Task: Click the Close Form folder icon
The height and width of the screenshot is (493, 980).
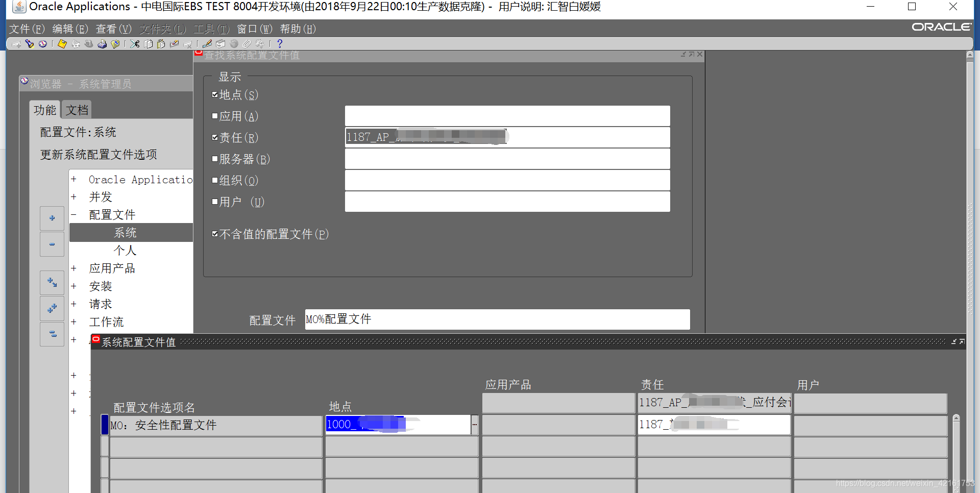Action: [x=115, y=44]
